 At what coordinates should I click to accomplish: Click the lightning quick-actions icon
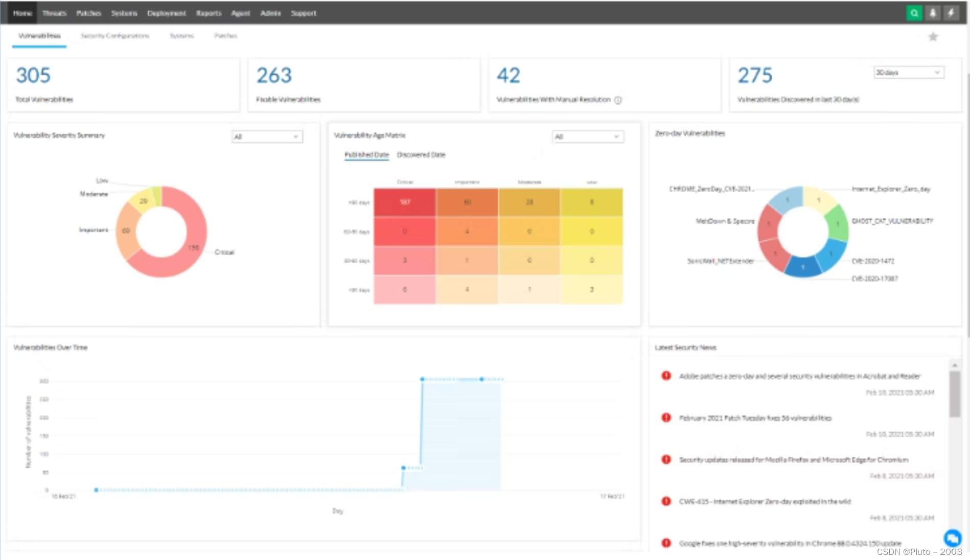click(951, 13)
